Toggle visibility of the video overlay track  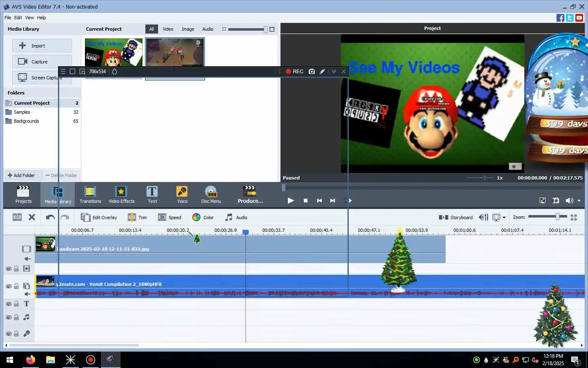(x=9, y=286)
